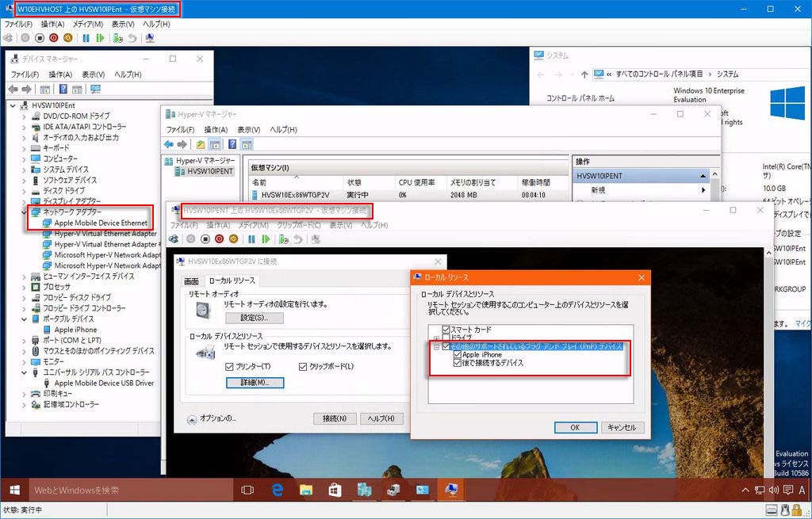The height and width of the screenshot is (519, 812).
Task: Open File Explorer from the taskbar
Action: pyautogui.click(x=306, y=490)
